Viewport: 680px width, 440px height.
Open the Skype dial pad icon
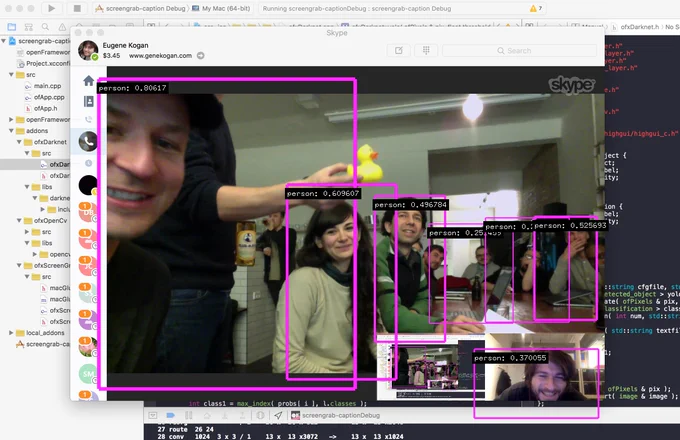[x=426, y=51]
